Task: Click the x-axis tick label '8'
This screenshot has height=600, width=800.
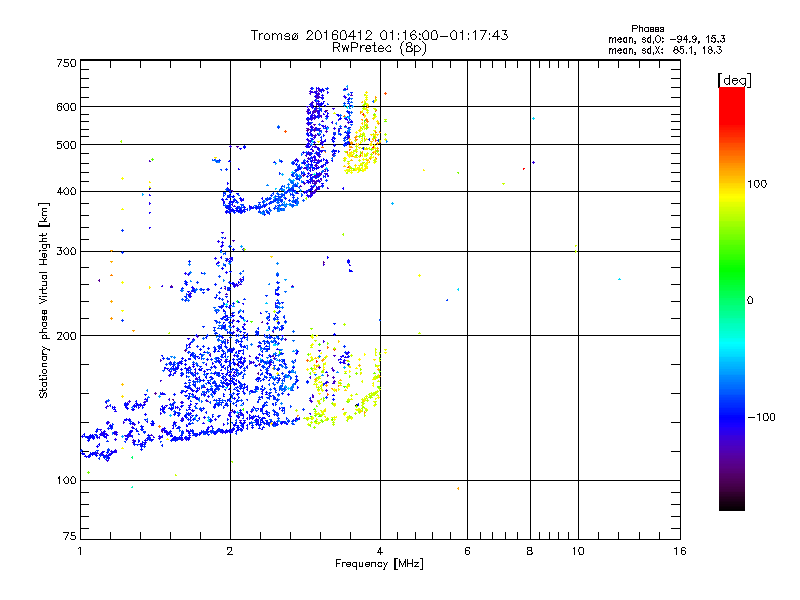Action: coord(530,551)
